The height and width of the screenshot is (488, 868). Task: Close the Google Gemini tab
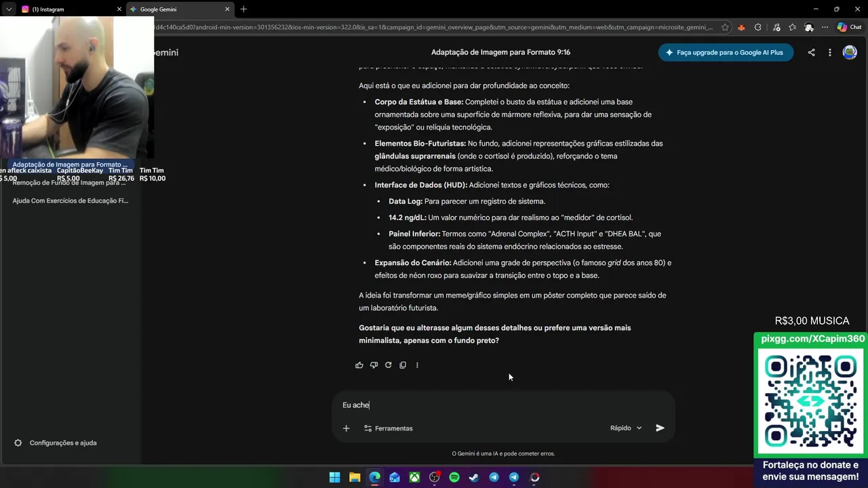click(x=227, y=9)
